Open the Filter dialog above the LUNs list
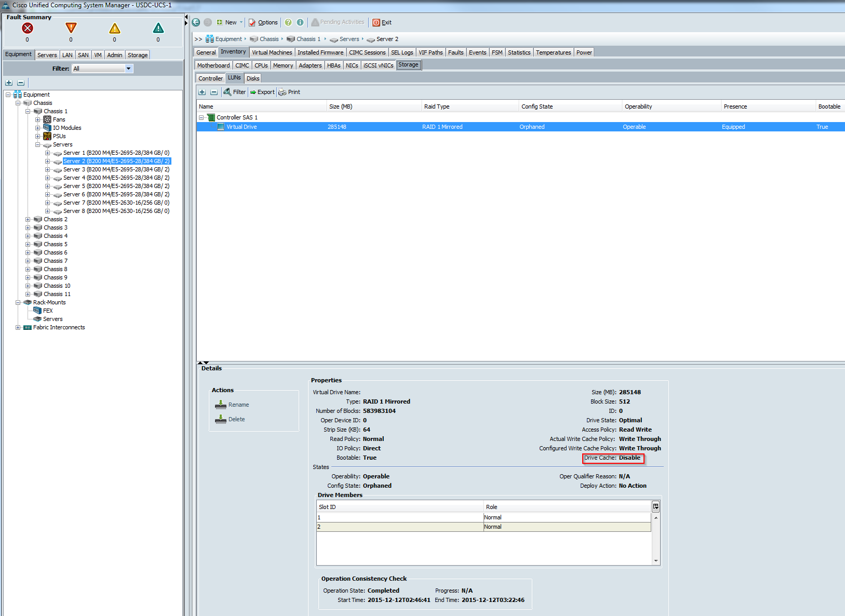This screenshot has width=845, height=616. [x=234, y=92]
